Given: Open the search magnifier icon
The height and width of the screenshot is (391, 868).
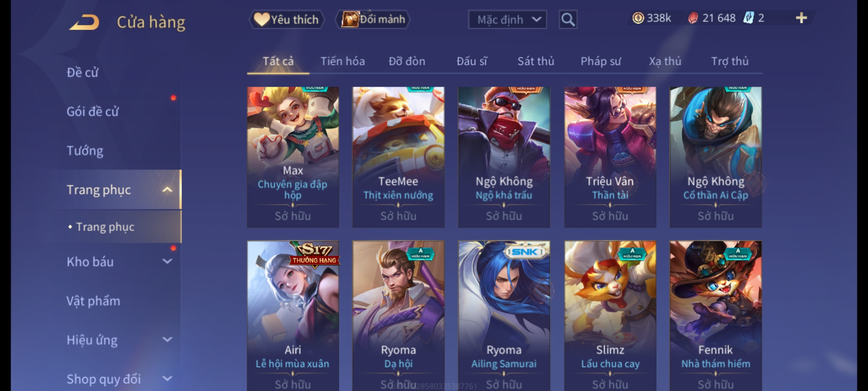Looking at the screenshot, I should pyautogui.click(x=568, y=20).
